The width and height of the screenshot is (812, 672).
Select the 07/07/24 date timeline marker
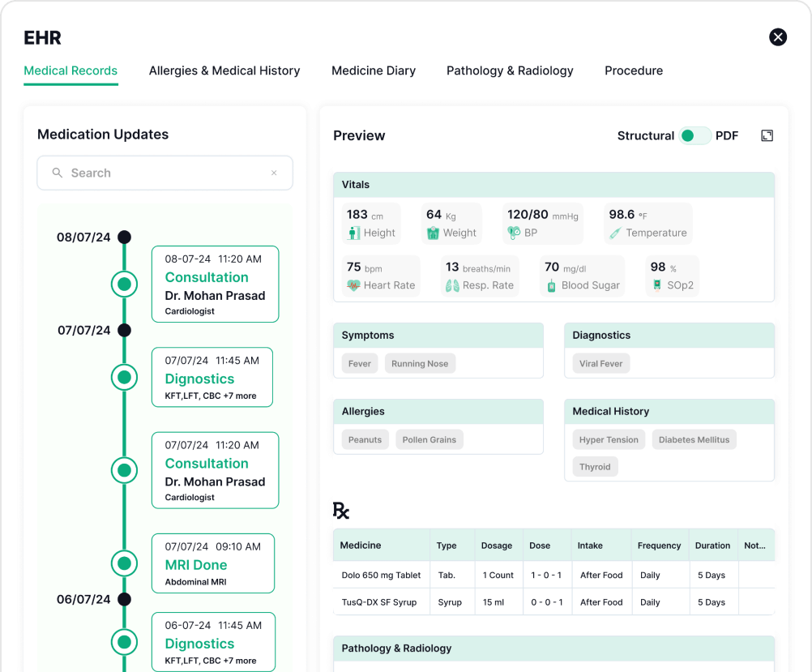click(124, 330)
